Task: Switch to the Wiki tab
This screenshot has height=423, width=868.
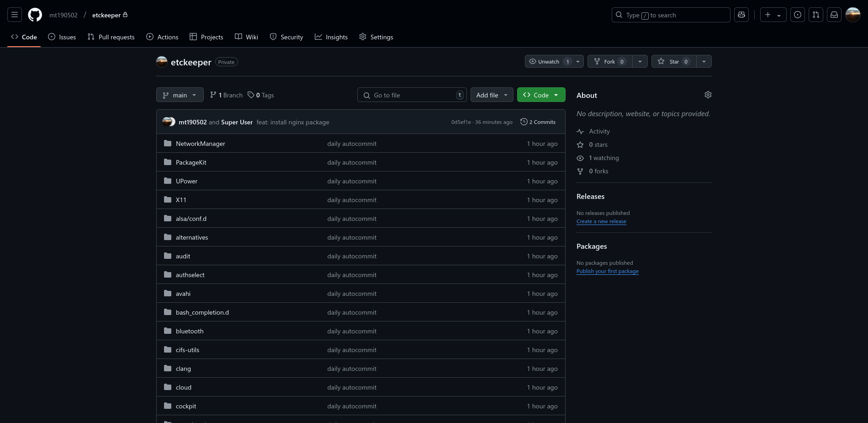Action: (247, 37)
